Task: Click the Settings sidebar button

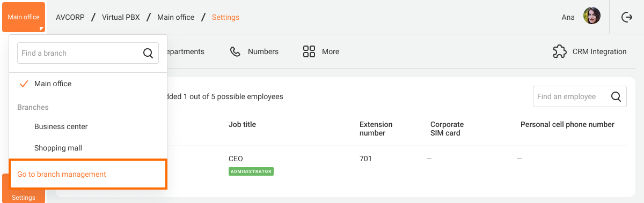Action: pos(24,189)
